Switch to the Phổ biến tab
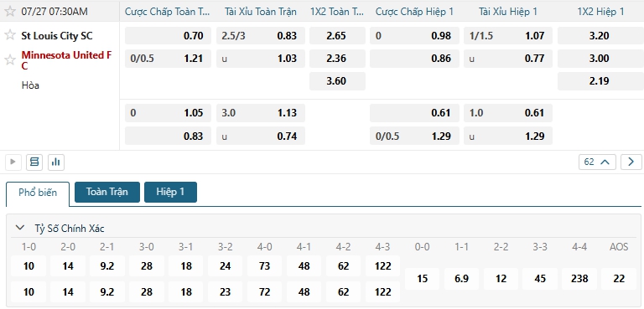 coord(38,193)
